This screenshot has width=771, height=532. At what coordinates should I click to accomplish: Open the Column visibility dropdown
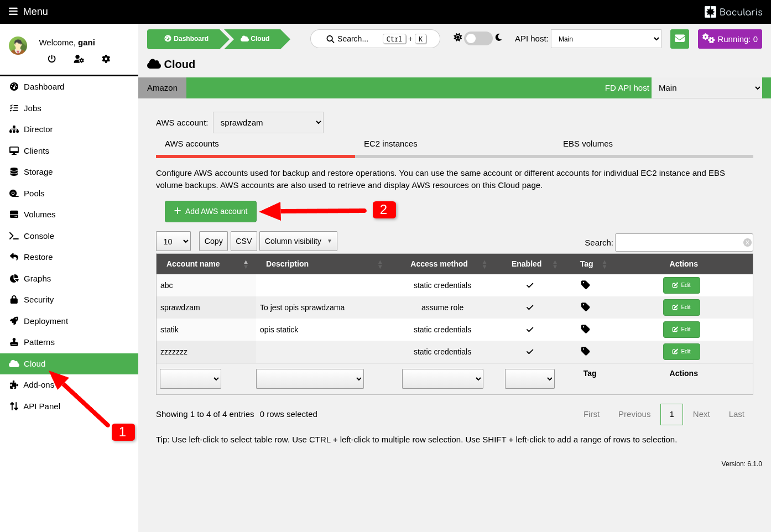coord(298,241)
